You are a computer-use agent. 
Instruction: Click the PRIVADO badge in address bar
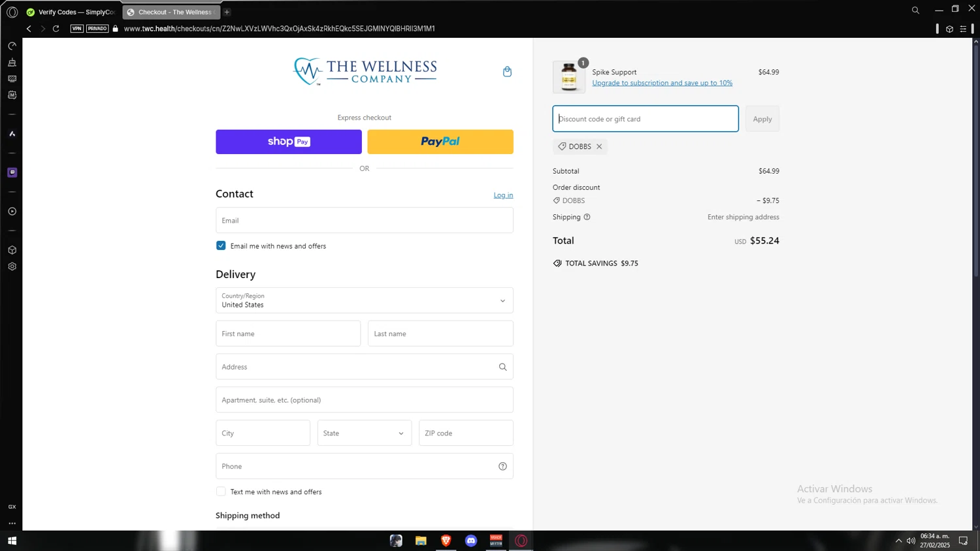pos(97,29)
